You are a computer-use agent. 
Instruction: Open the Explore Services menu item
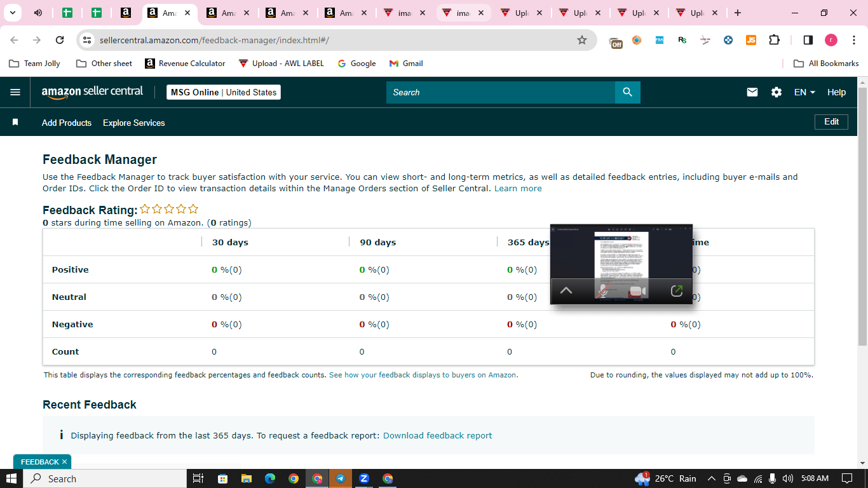tap(134, 123)
